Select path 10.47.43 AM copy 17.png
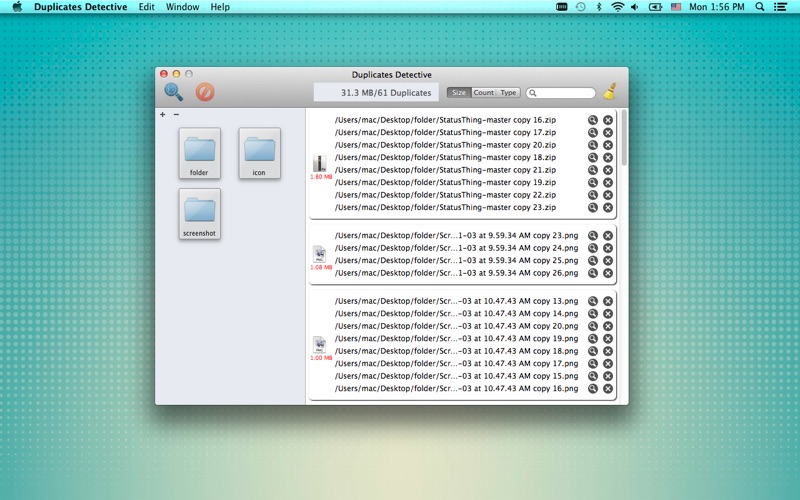 (457, 363)
